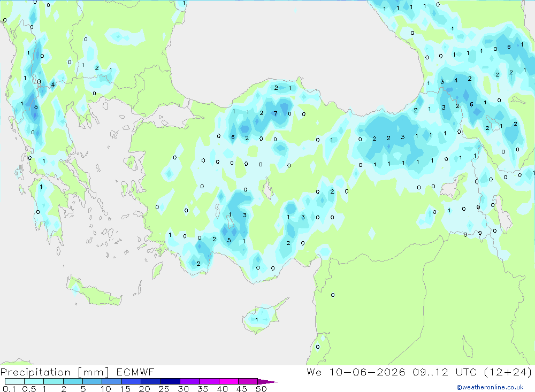Click the '25' legend scale label
This screenshot has height=392, width=535.
[x=164, y=389]
